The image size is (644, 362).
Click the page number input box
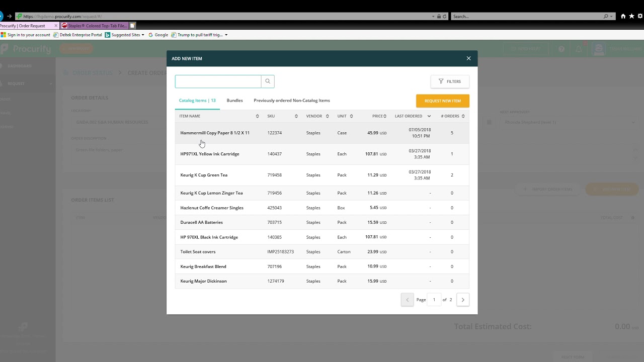click(434, 300)
